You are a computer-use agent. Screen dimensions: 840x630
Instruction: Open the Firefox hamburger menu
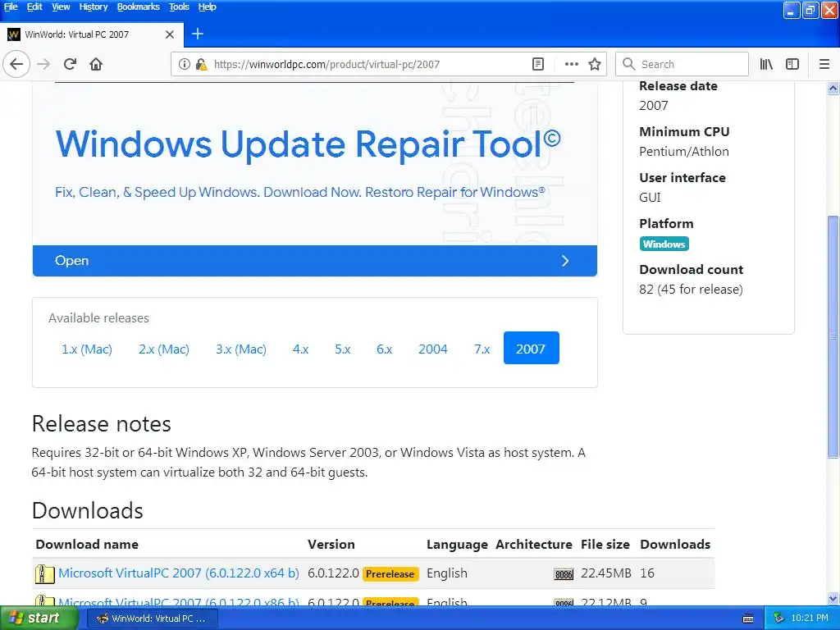pyautogui.click(x=824, y=64)
